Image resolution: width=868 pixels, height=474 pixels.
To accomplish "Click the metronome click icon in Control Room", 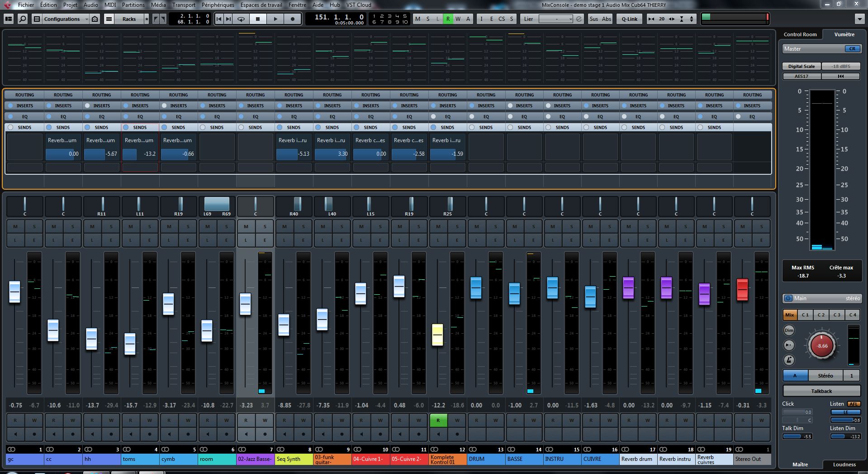I will (x=789, y=360).
